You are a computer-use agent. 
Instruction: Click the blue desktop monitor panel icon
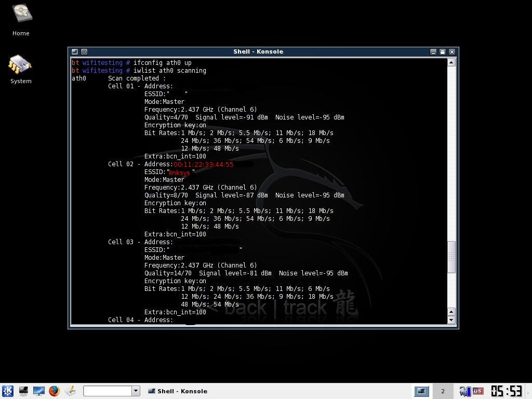coord(39,391)
